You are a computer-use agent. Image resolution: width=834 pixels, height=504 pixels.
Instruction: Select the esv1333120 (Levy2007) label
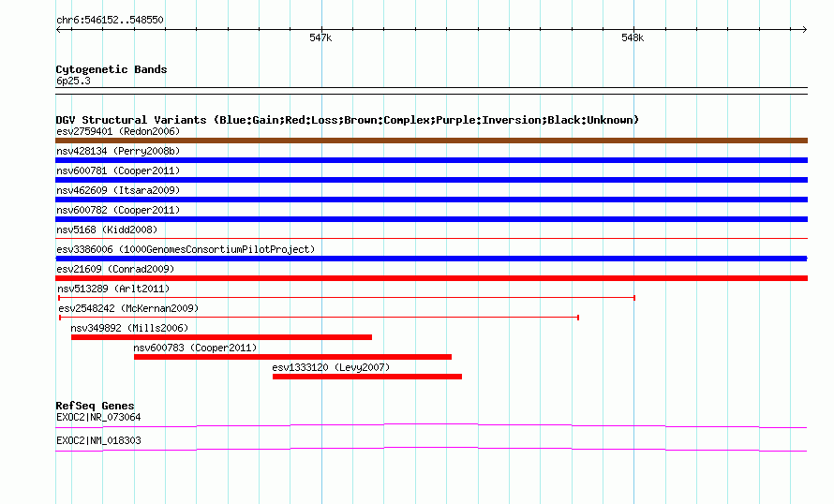coord(331,367)
